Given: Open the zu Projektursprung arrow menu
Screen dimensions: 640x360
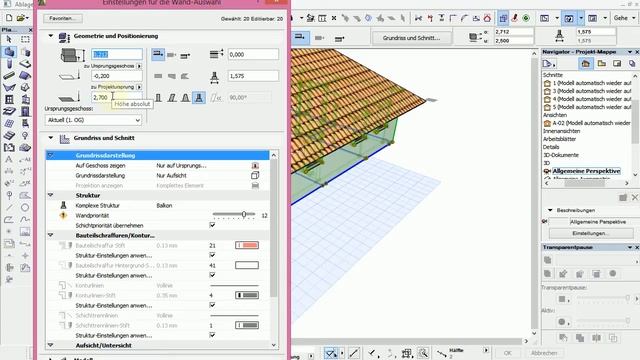Looking at the screenshot, I should pyautogui.click(x=139, y=87).
